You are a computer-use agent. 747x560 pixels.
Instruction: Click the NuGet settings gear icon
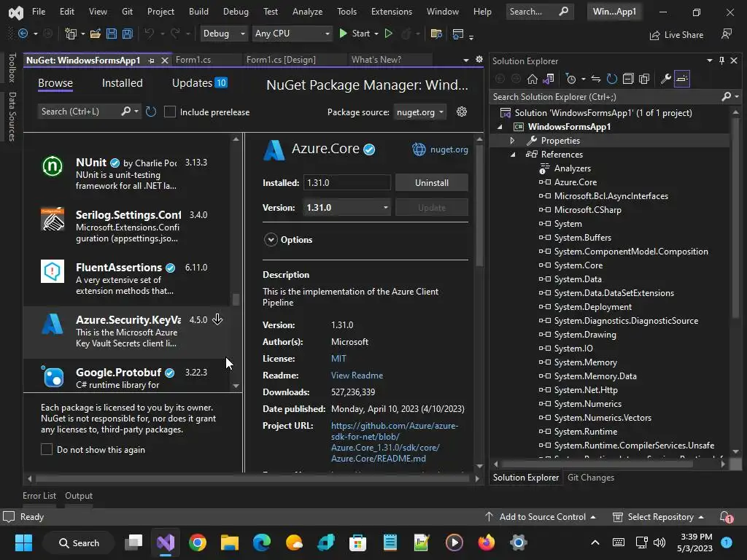click(462, 112)
